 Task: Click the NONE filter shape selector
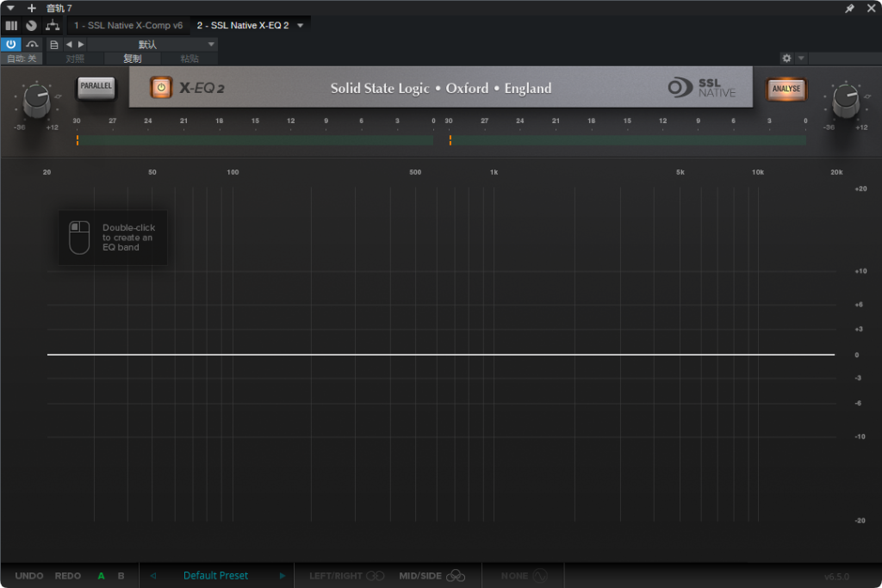pyautogui.click(x=524, y=576)
